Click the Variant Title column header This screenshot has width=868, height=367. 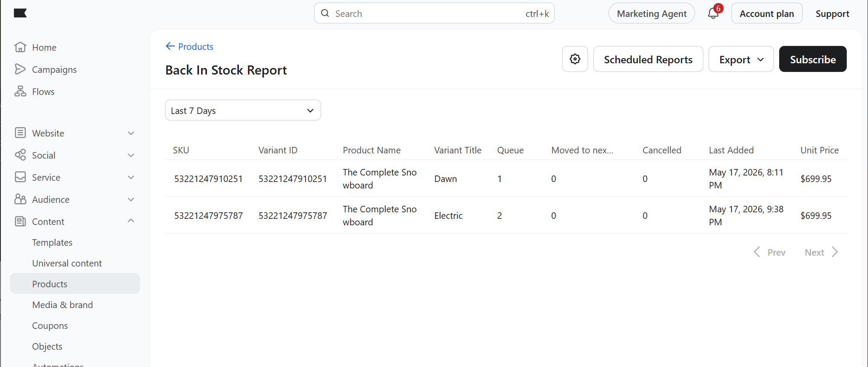[x=458, y=150]
